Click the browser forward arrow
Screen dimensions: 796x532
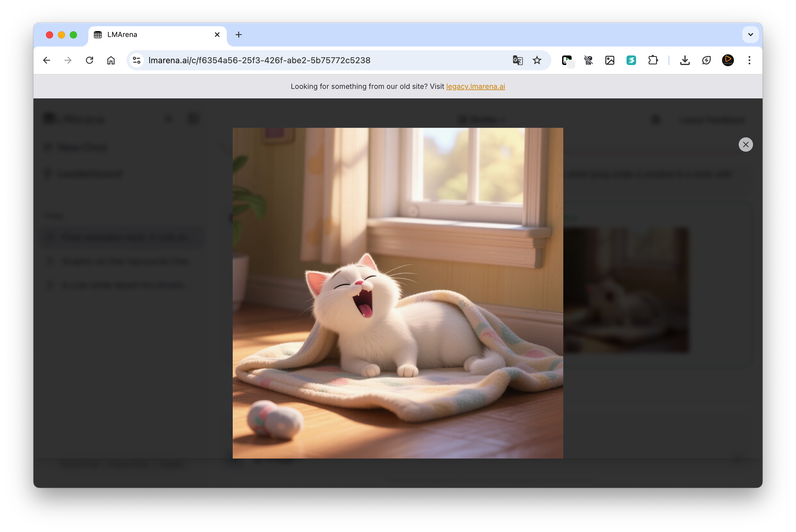pyautogui.click(x=68, y=61)
